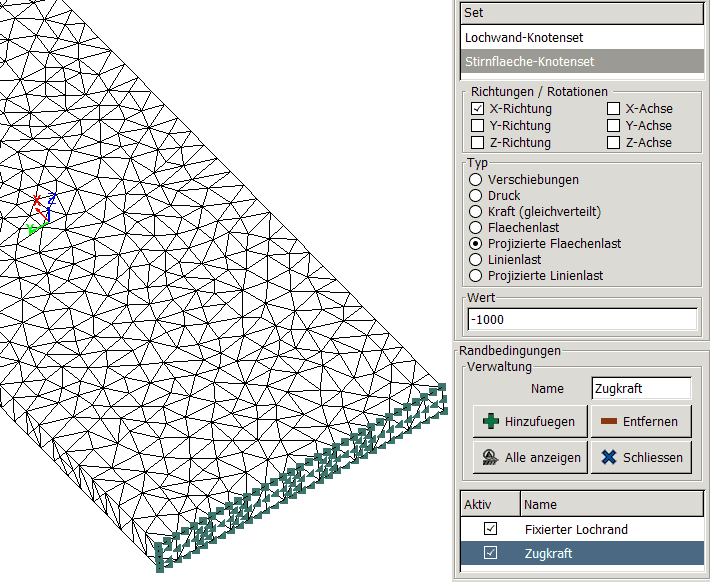
Task: Toggle Aktiv checkbox for Fixierter Lochrand
Action: [490, 529]
